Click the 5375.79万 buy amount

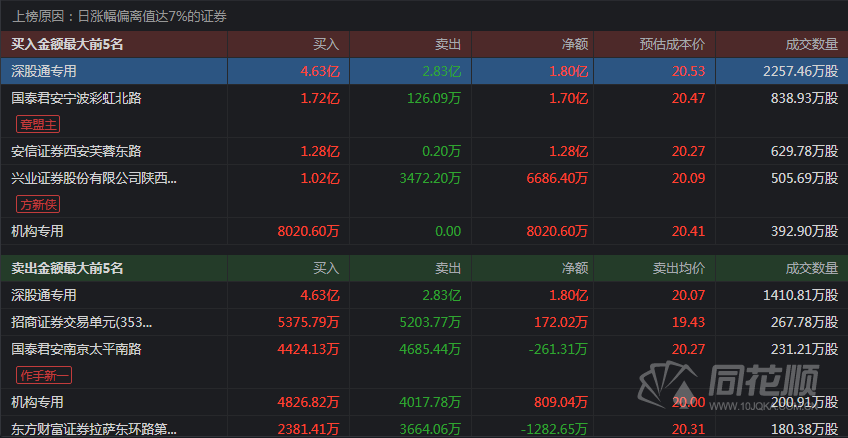(x=309, y=322)
